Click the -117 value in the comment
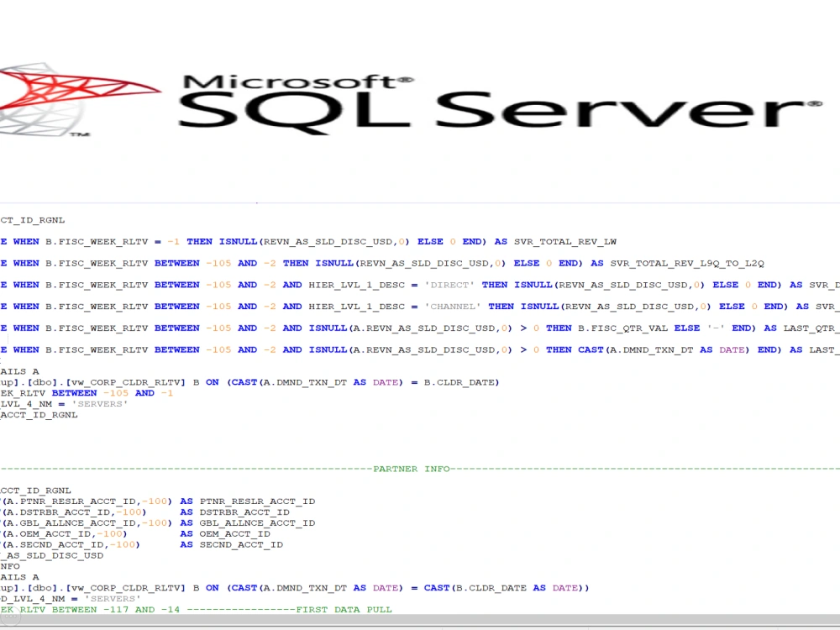The image size is (840, 630). [x=116, y=610]
